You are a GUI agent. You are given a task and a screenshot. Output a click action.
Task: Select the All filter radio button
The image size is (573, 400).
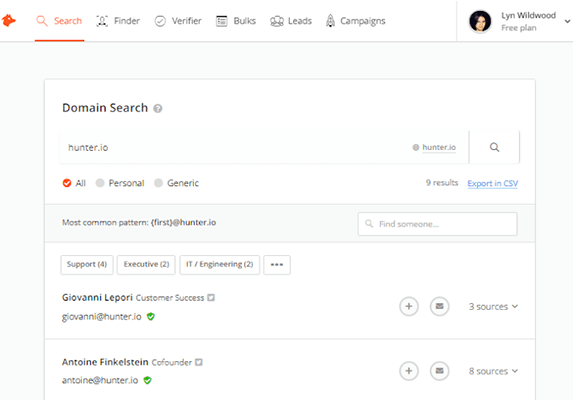67,183
